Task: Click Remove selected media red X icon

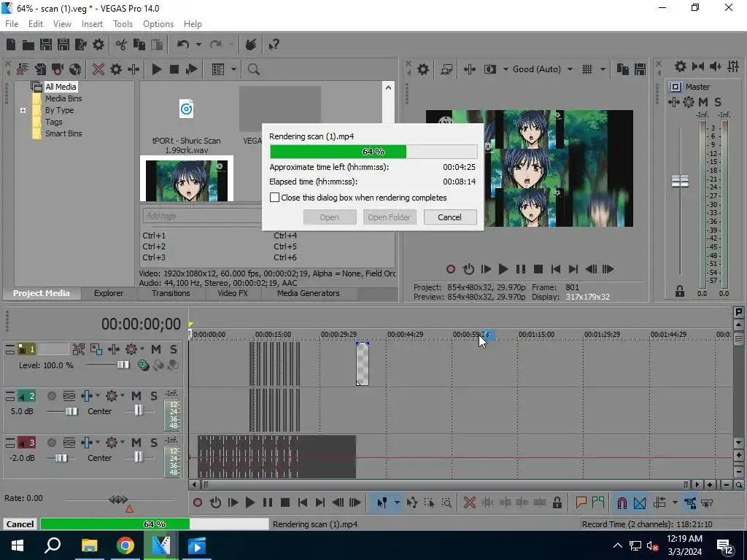Action: pyautogui.click(x=98, y=69)
